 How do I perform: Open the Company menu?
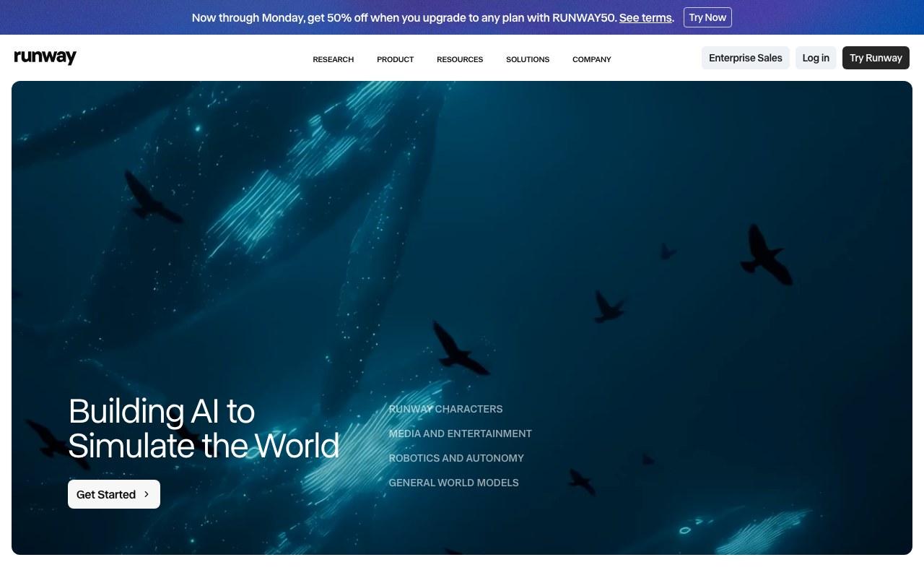point(591,59)
